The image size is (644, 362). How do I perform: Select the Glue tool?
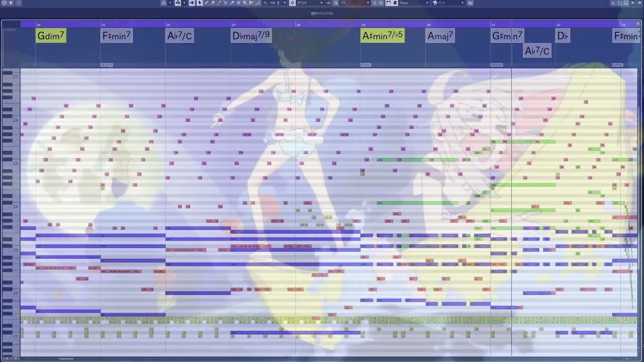(232, 3)
